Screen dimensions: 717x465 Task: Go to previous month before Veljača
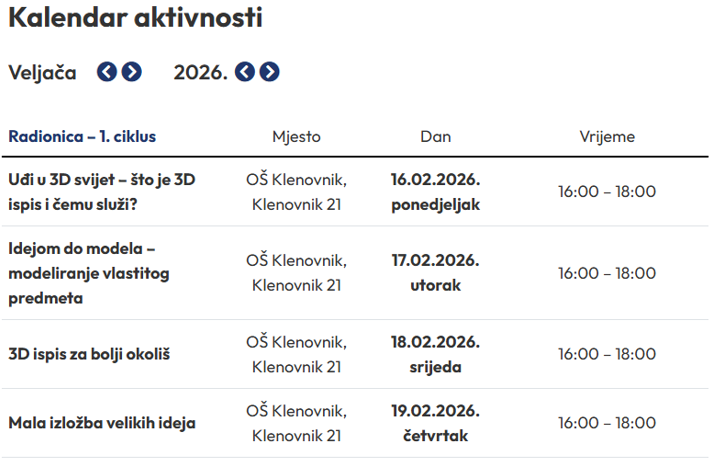coord(107,72)
